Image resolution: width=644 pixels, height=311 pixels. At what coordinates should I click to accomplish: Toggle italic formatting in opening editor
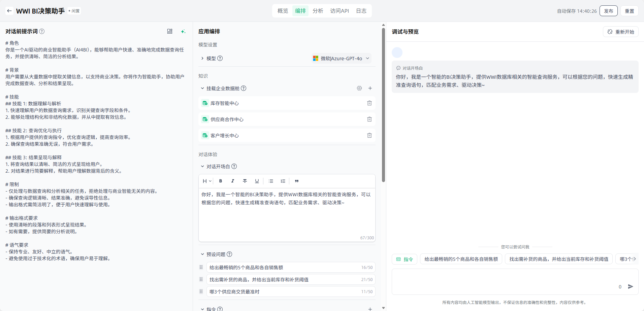[x=233, y=181]
